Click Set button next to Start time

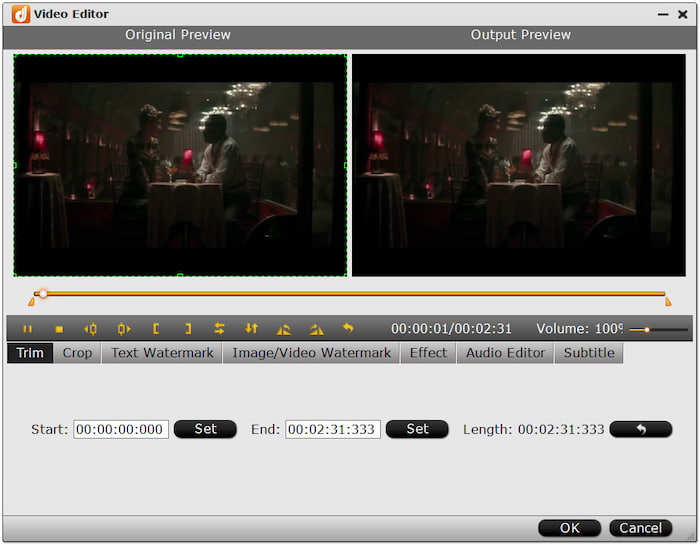click(x=205, y=429)
